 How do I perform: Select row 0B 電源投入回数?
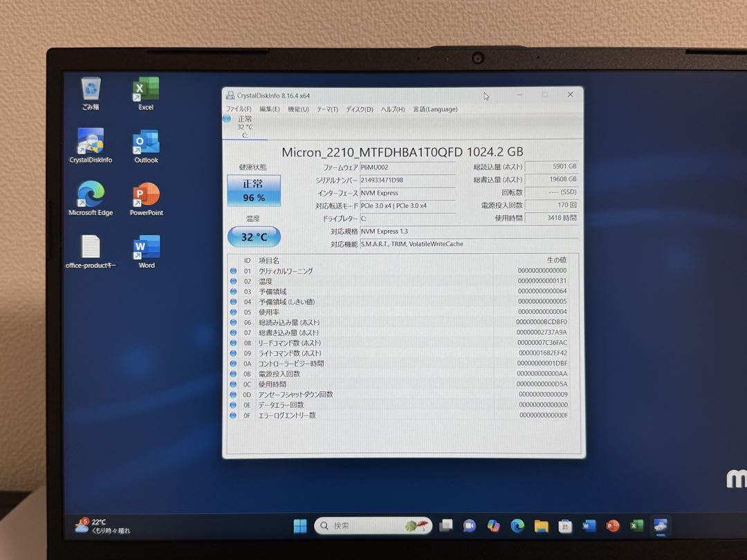pos(399,374)
